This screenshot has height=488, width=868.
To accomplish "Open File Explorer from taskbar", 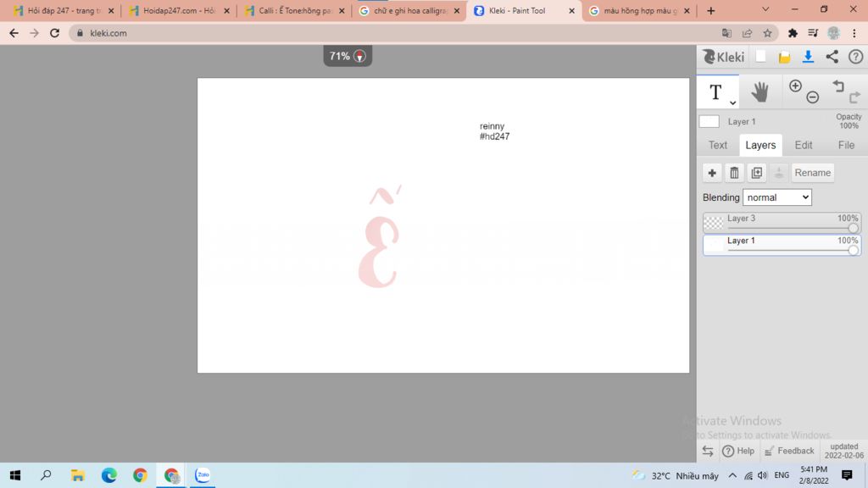I will (77, 475).
